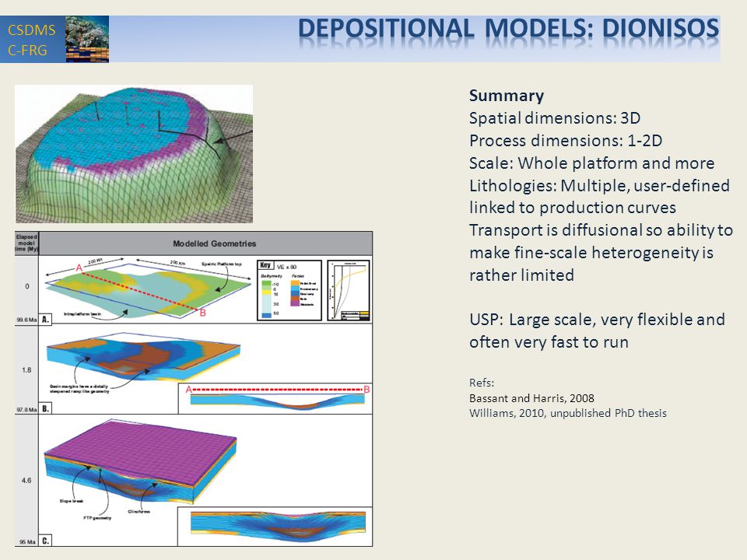Select the line 'linked to production curves'

coord(572,208)
